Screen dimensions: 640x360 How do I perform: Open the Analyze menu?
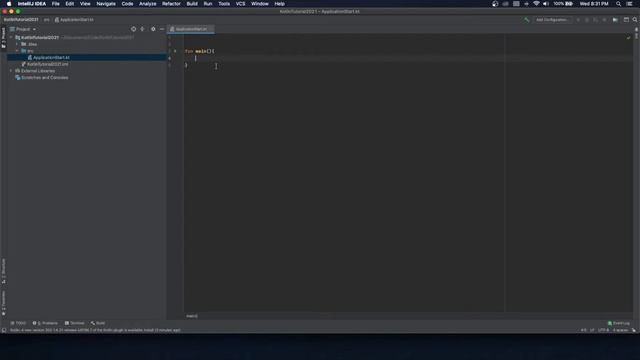(x=147, y=4)
